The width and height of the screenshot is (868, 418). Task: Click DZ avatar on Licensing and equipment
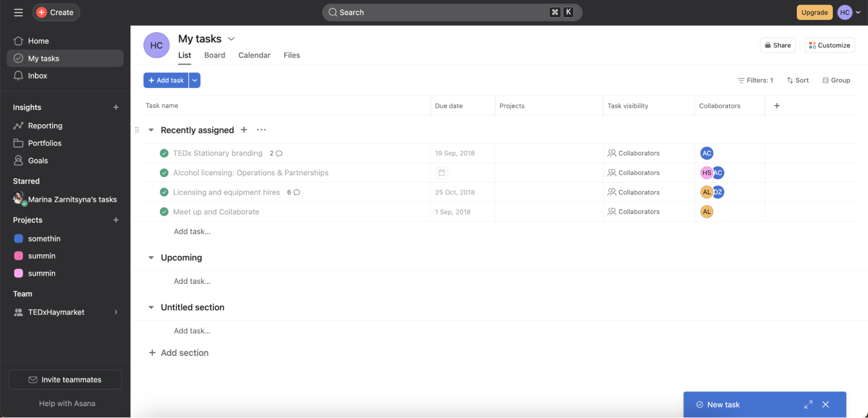tap(719, 192)
